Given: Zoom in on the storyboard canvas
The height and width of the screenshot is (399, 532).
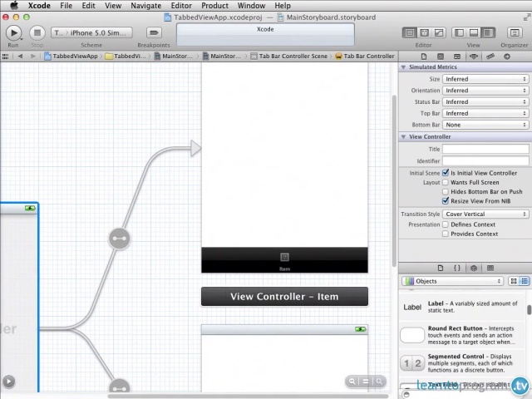Looking at the screenshot, I should [379, 382].
